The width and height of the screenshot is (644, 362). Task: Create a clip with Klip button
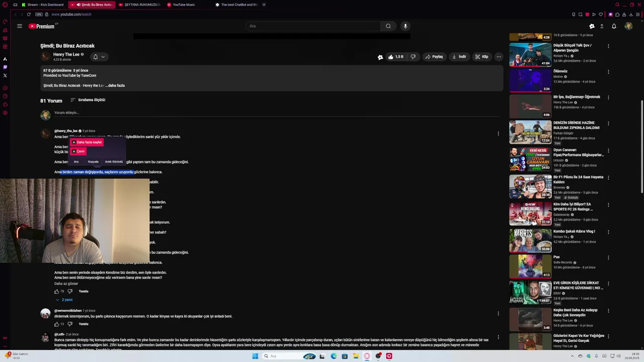(x=481, y=57)
